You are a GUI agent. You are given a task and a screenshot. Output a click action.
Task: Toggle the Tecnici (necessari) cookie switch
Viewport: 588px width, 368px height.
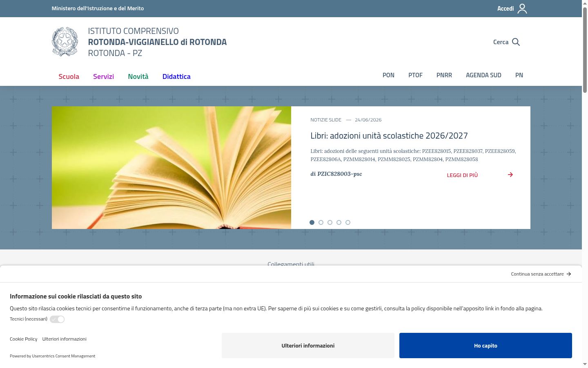pos(57,319)
